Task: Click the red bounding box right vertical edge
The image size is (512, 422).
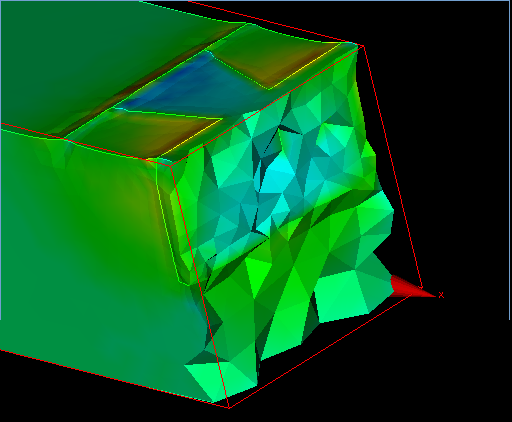Action: point(393,167)
